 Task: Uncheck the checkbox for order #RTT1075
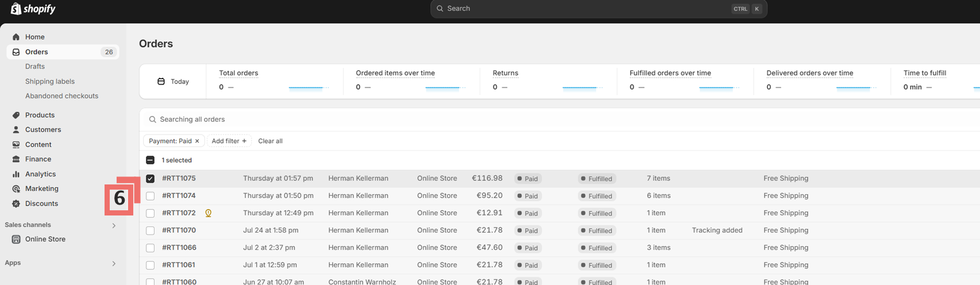pyautogui.click(x=150, y=179)
